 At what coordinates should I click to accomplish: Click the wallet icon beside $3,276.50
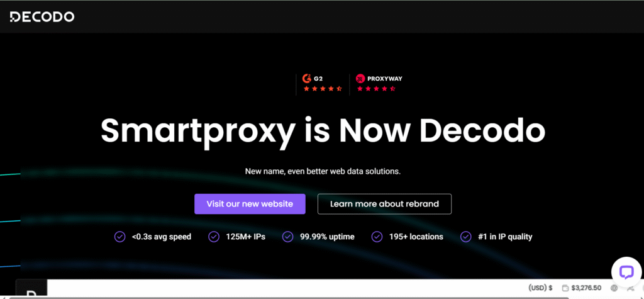565,288
